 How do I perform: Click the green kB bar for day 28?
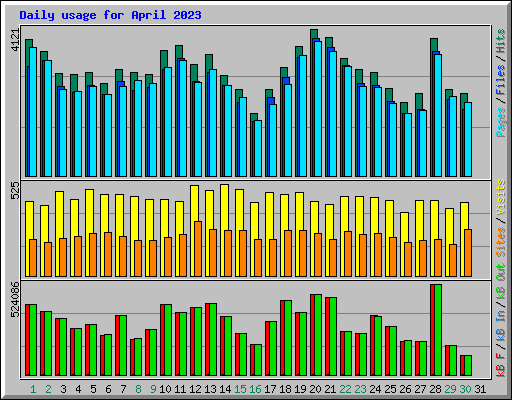pyautogui.click(x=438, y=330)
